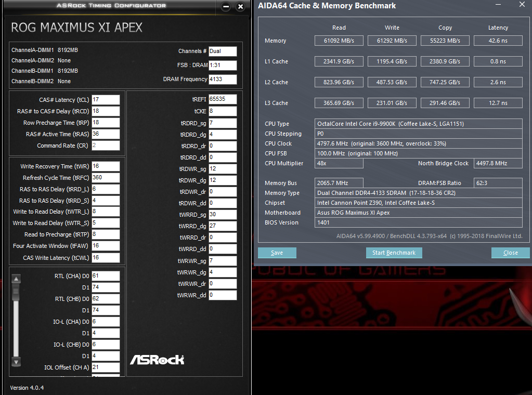Click the RTL (CHB) D0 field
The image size is (532, 395).
point(106,299)
